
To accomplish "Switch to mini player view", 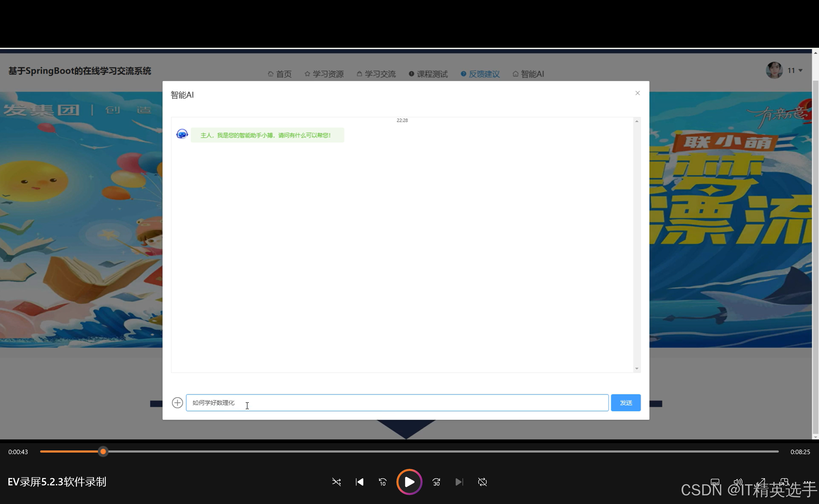I will [784, 482].
